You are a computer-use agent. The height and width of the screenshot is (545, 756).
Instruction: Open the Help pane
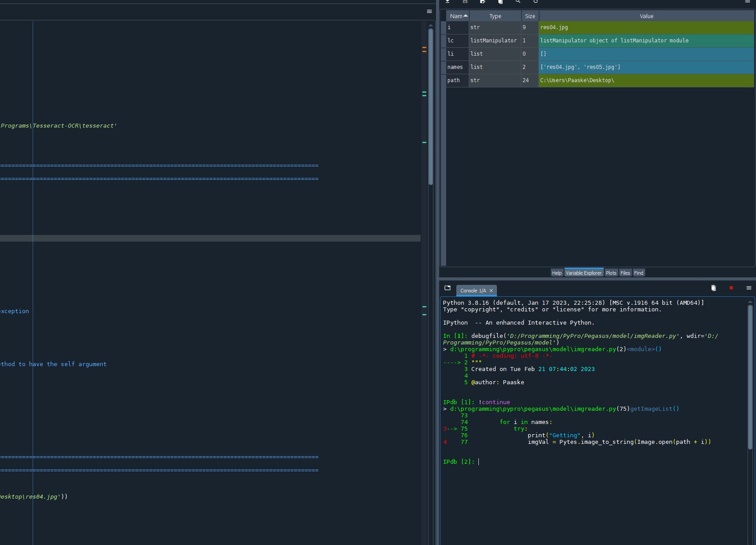[556, 272]
